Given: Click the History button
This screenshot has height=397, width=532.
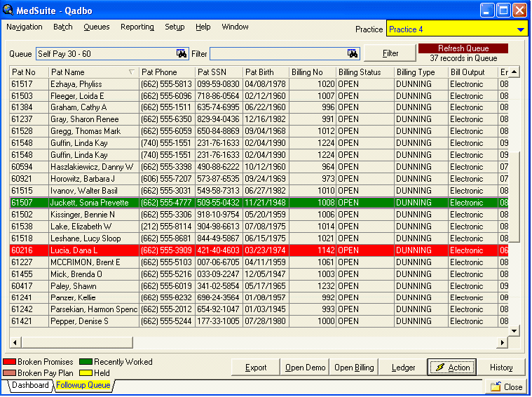Looking at the screenshot, I should point(501,368).
